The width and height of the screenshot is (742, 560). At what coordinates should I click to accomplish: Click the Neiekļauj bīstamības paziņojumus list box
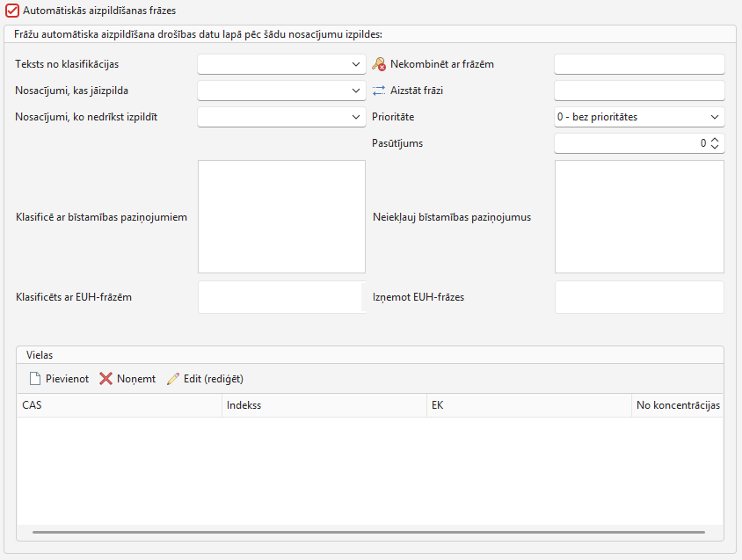[639, 217]
